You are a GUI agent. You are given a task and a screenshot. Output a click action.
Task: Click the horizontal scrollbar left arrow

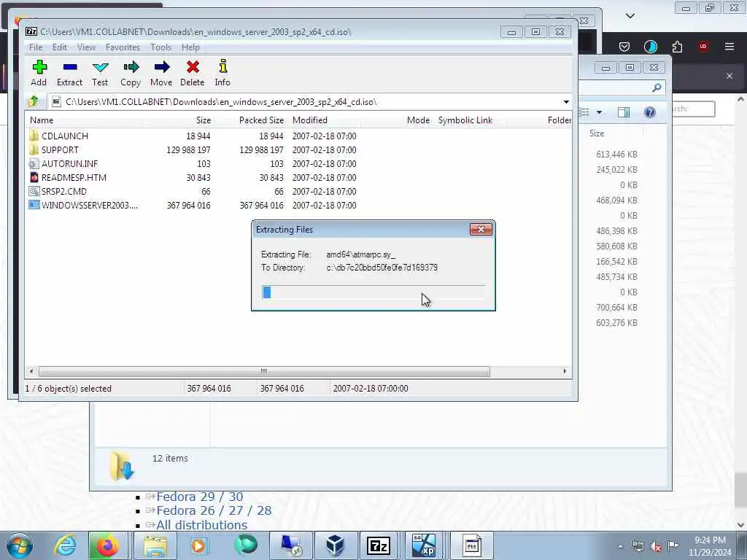[31, 371]
